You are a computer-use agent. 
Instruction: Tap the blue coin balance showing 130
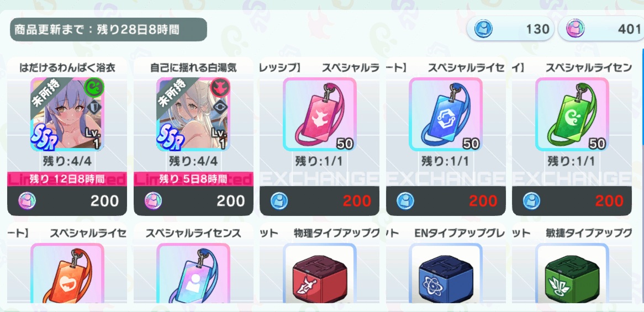pos(510,29)
